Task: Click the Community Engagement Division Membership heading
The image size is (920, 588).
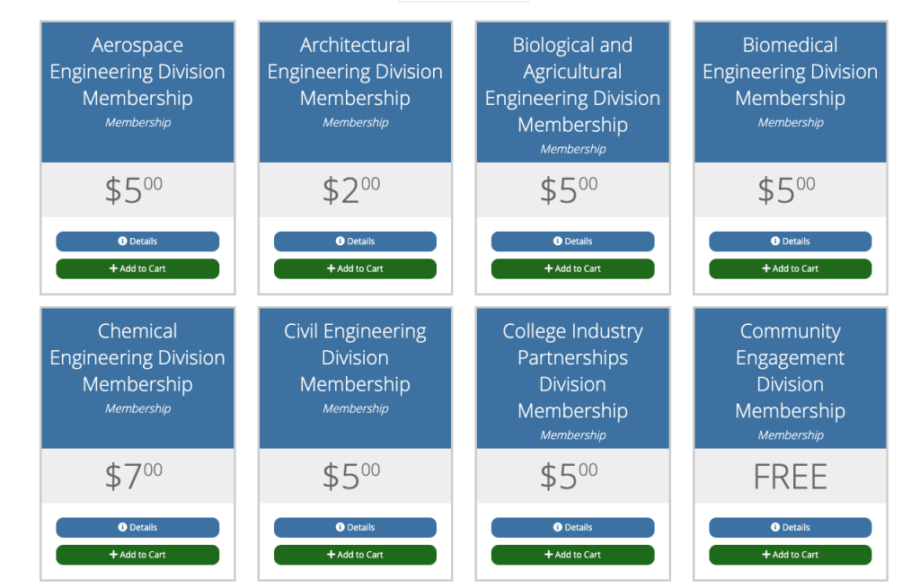Action: coord(791,371)
